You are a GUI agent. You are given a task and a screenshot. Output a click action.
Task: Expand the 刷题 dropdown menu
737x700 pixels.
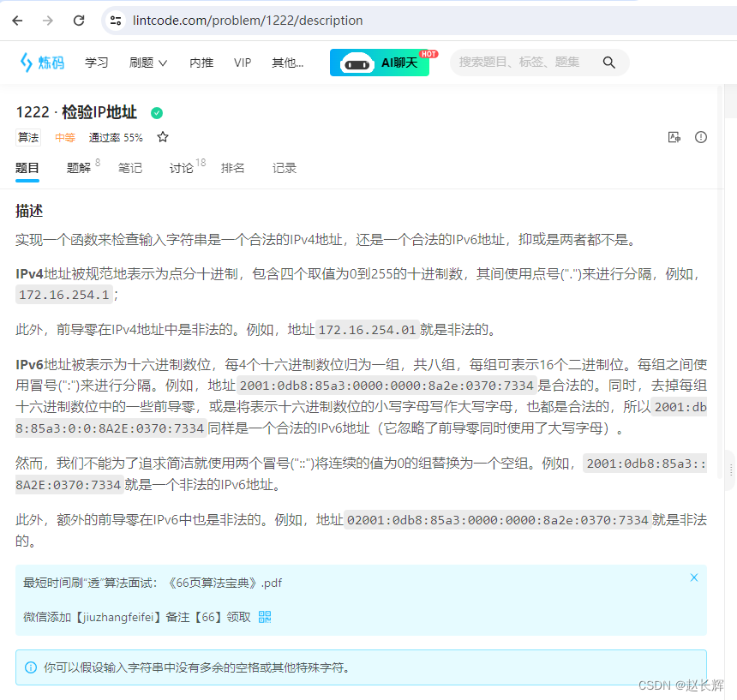point(142,63)
